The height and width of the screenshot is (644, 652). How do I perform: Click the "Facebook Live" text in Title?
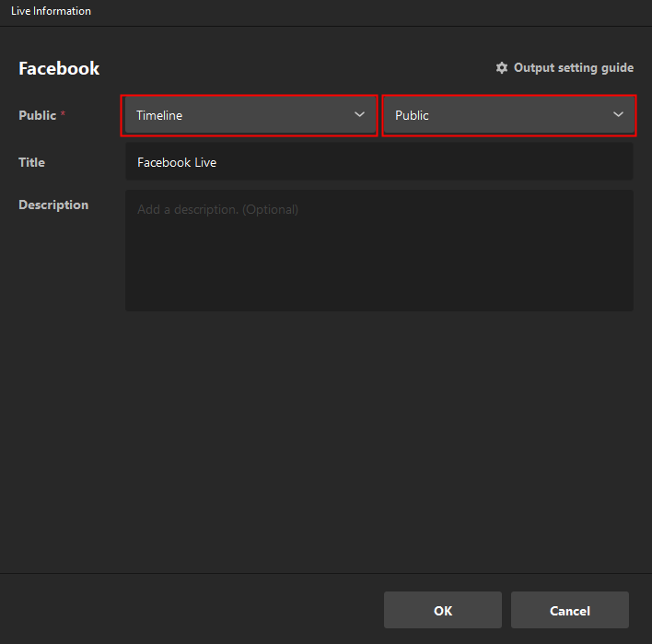(x=177, y=163)
